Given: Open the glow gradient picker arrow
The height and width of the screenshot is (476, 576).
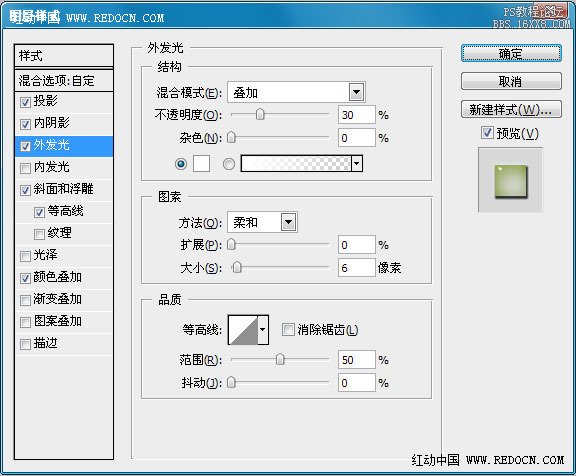Looking at the screenshot, I should (357, 163).
